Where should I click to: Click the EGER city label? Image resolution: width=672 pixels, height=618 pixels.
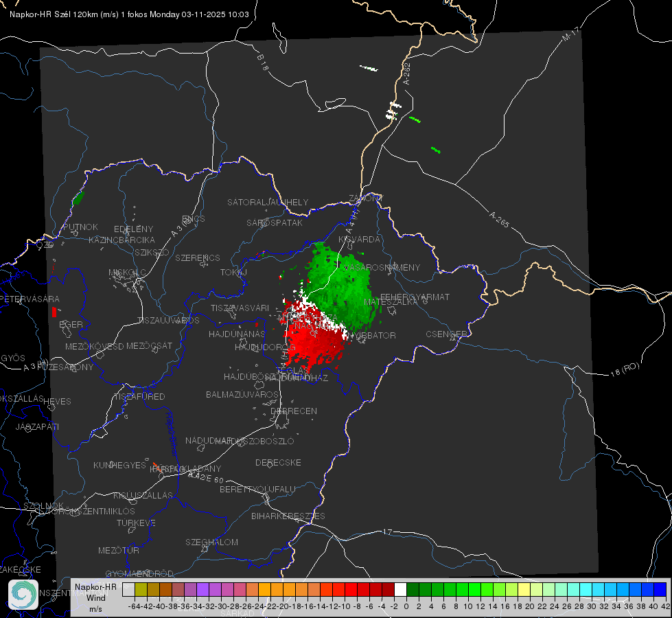[x=71, y=324]
